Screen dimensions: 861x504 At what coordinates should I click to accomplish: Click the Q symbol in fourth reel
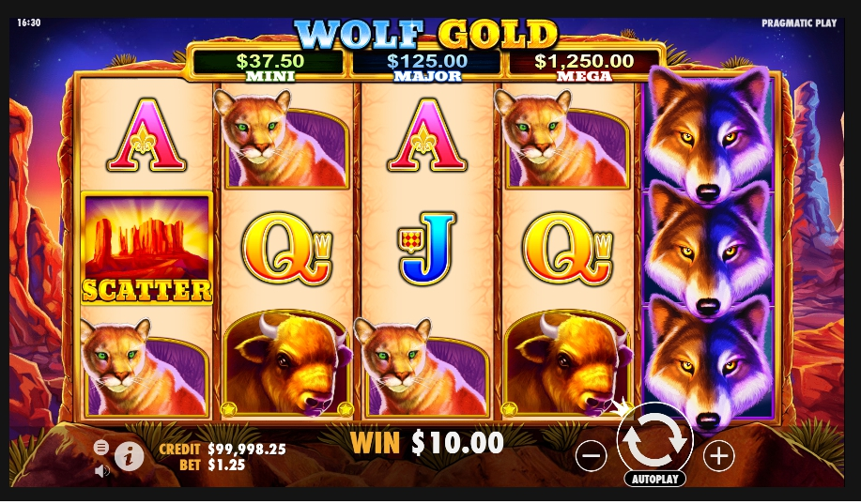tap(568, 248)
